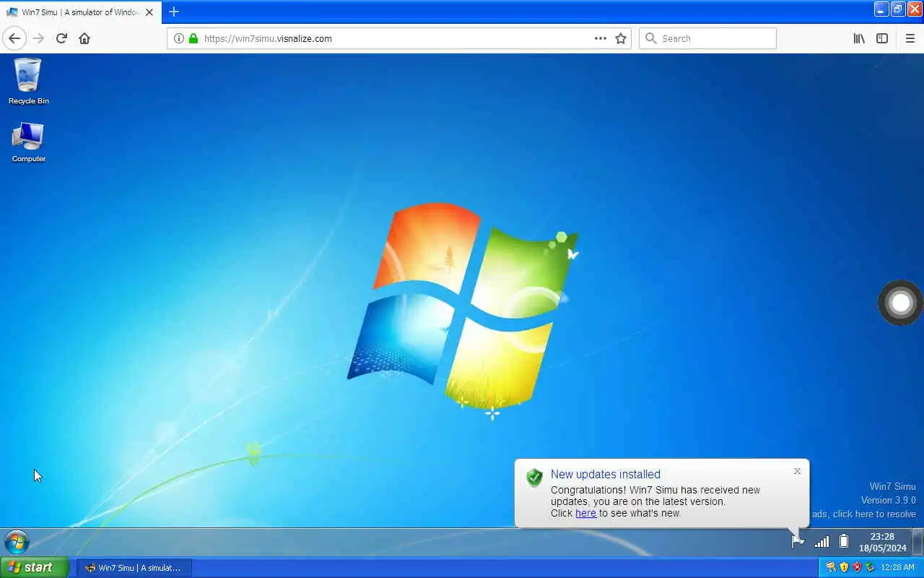Image resolution: width=924 pixels, height=578 pixels.
Task: Open the red shield alert tray icon
Action: pyautogui.click(x=857, y=567)
